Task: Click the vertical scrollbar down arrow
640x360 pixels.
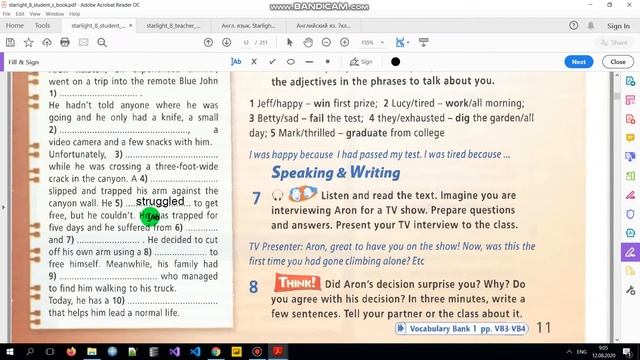Action: [617, 339]
